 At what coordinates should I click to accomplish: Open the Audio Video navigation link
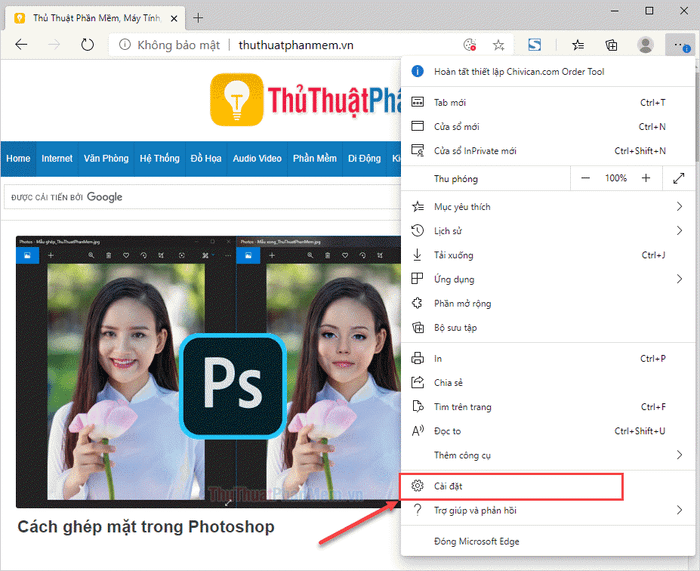[257, 158]
